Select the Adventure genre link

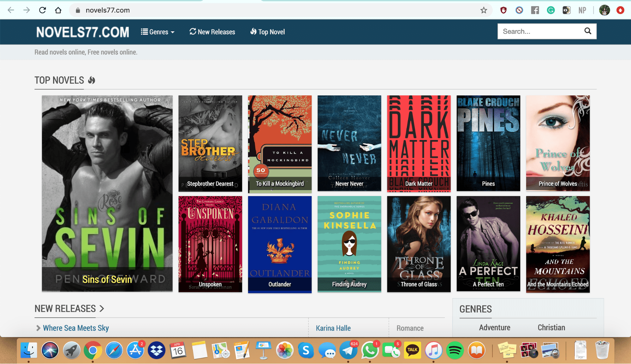coord(494,327)
